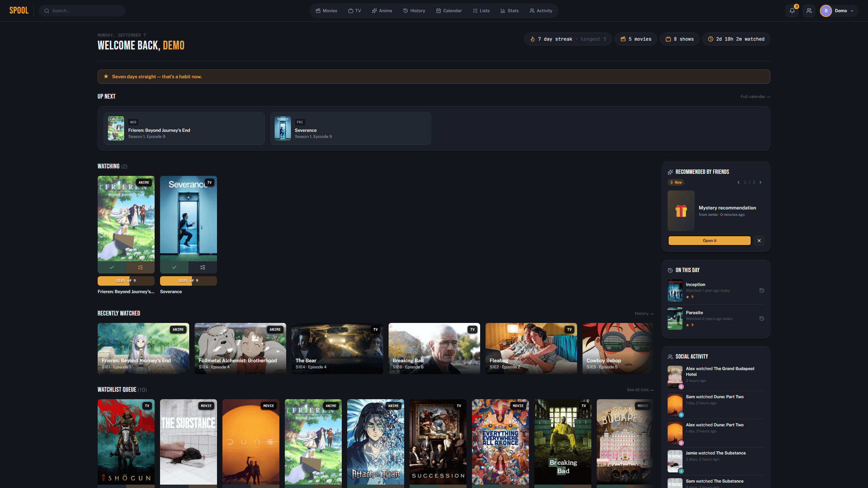
Task: Open Frieren episode checklist icon
Action: click(x=140, y=267)
